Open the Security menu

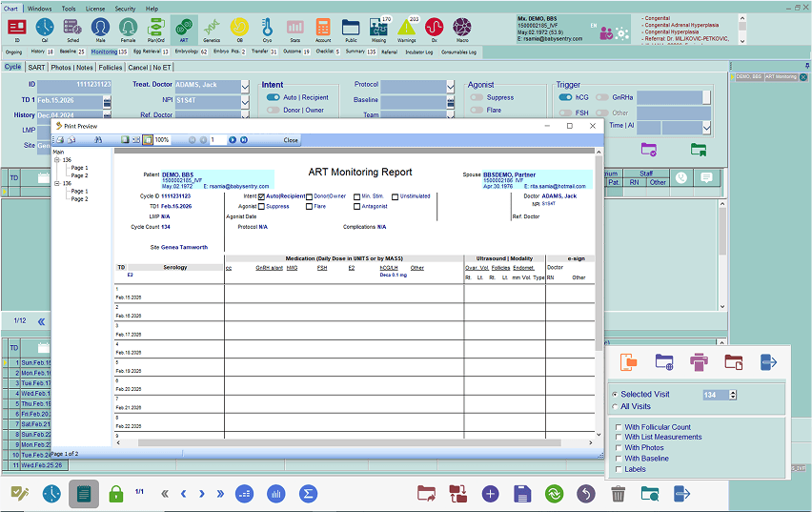(125, 9)
